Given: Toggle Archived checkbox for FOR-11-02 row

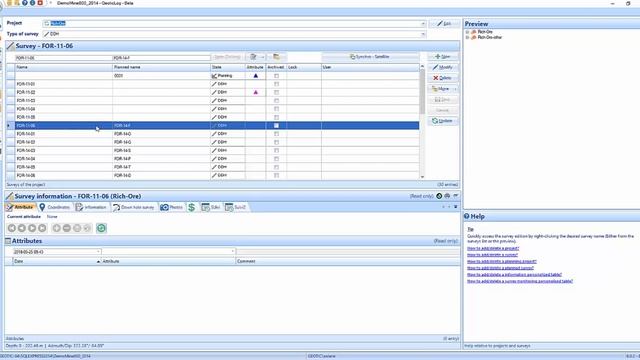Looking at the screenshot, I should tap(276, 92).
